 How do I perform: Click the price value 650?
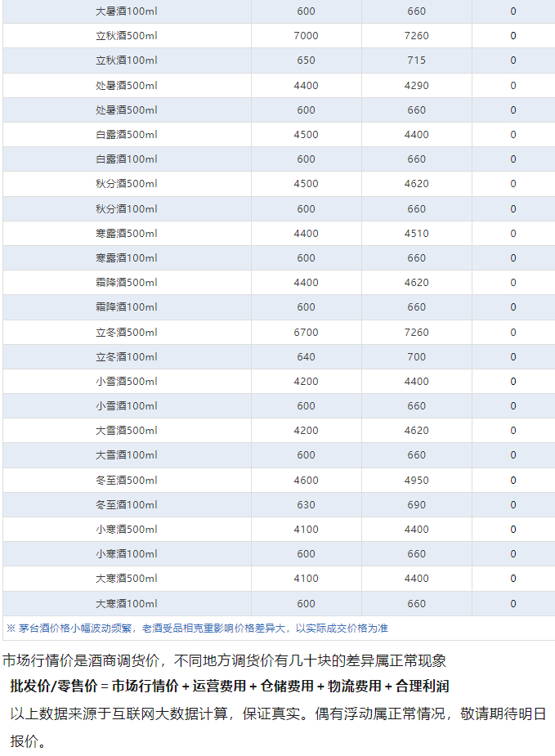(x=306, y=60)
